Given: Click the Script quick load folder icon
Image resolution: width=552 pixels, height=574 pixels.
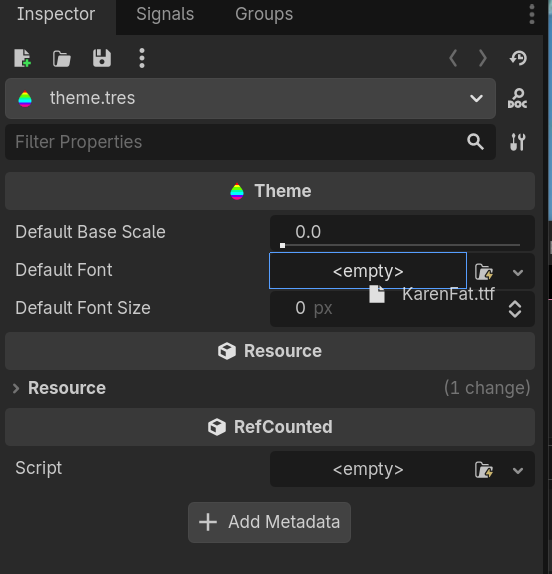Looking at the screenshot, I should pos(484,470).
